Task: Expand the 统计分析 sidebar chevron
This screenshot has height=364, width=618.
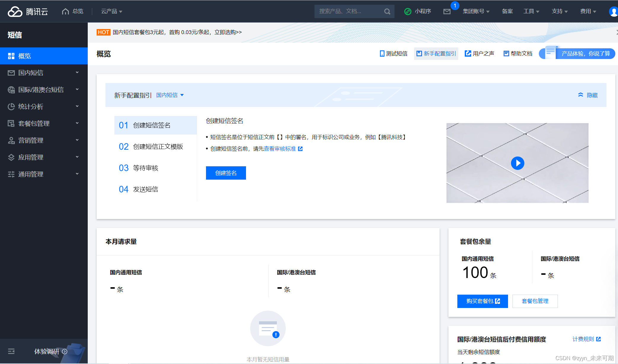Action: 77,106
